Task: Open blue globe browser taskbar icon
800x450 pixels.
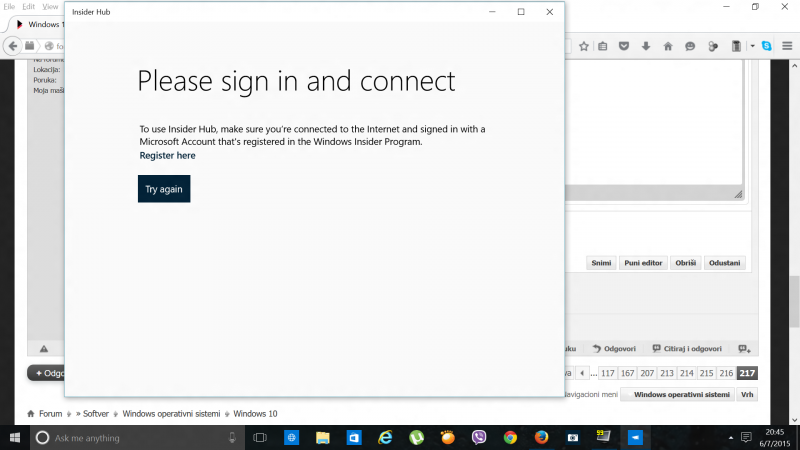Action: point(291,438)
